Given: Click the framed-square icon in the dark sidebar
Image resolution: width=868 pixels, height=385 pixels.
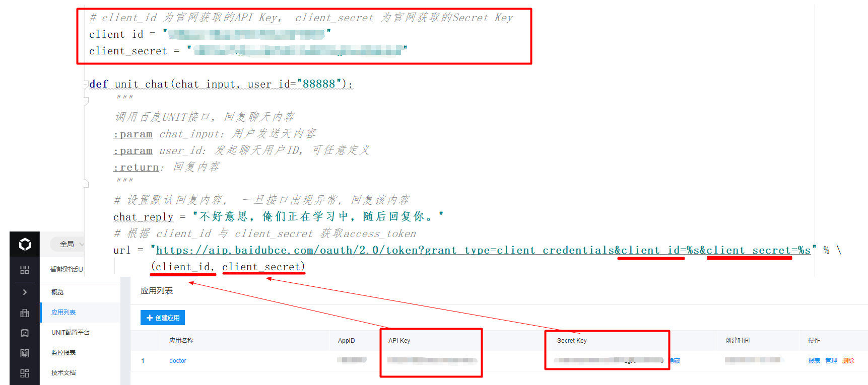Looking at the screenshot, I should point(25,353).
